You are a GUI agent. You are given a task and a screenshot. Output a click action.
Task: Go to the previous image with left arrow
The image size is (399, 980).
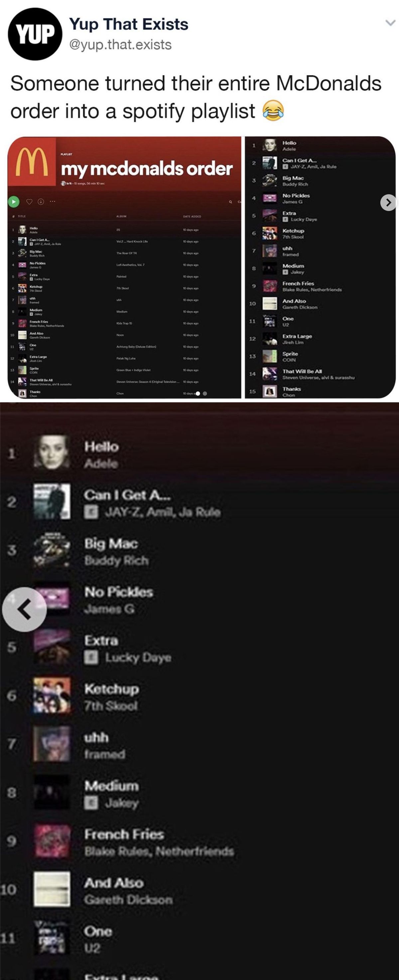[24, 609]
